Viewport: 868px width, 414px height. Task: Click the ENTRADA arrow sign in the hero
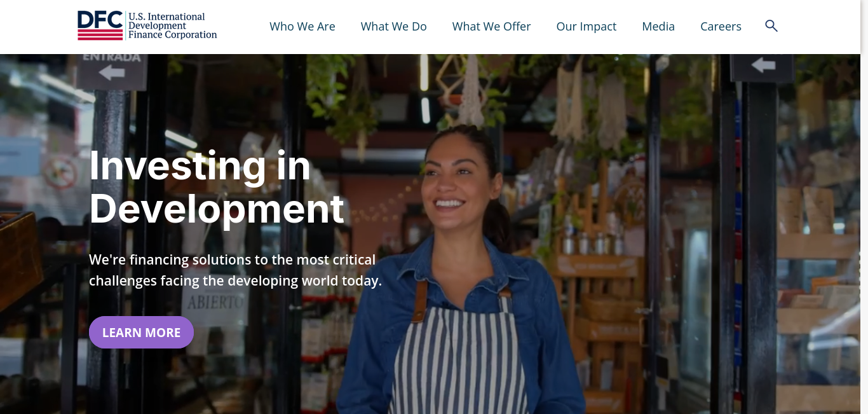tap(112, 67)
